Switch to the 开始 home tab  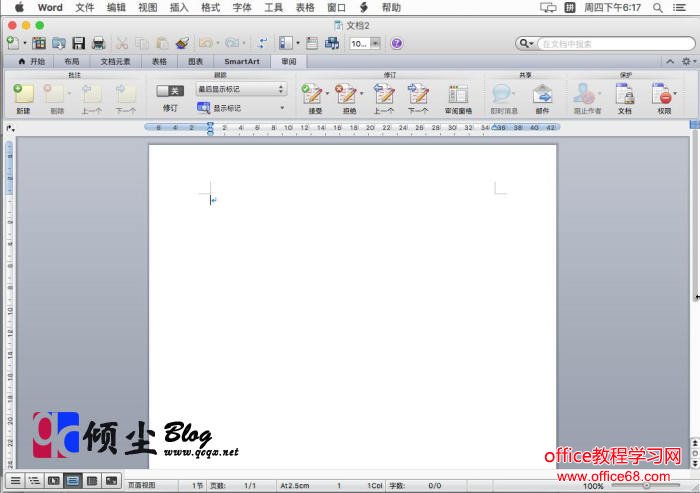coord(32,62)
